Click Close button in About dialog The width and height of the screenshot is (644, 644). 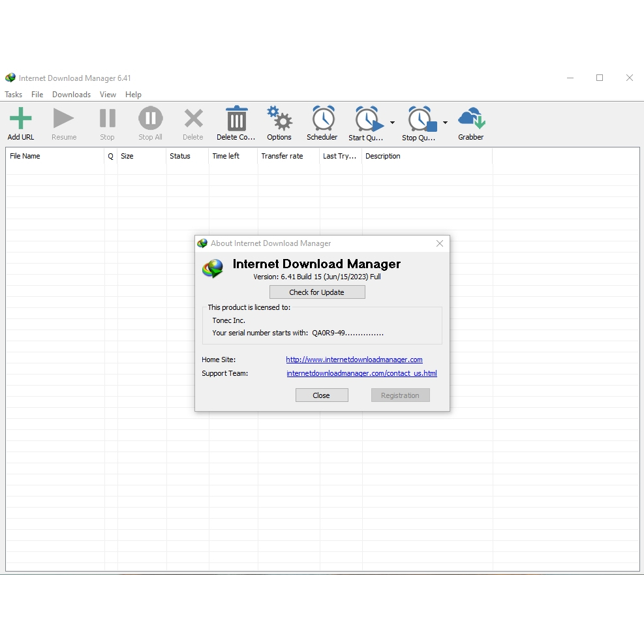[x=322, y=395]
